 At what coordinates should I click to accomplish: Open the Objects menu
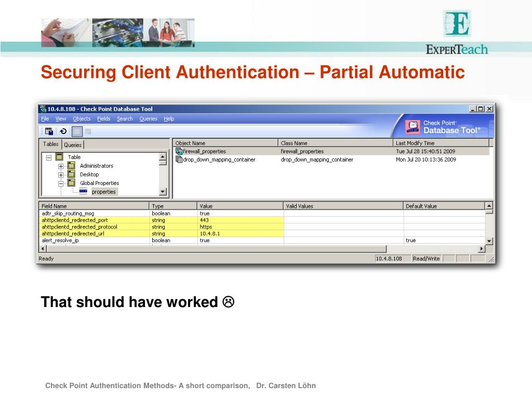click(82, 119)
